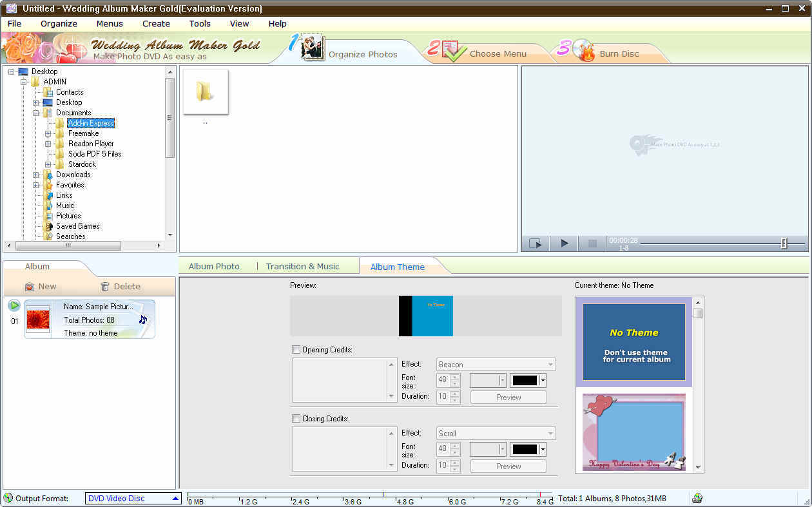Switch to the Transition & Music tab

302,266
